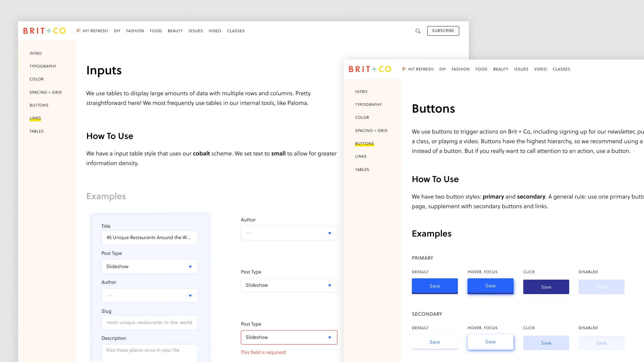Click party icon beside right Hit Refresh
Image resolution: width=644 pixels, height=362 pixels.
(x=404, y=69)
